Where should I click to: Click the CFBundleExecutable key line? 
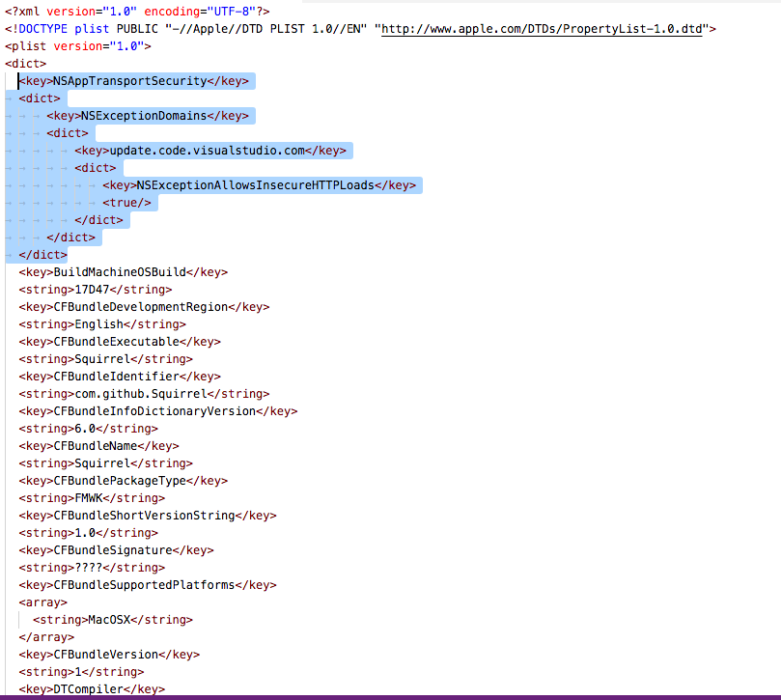(120, 342)
